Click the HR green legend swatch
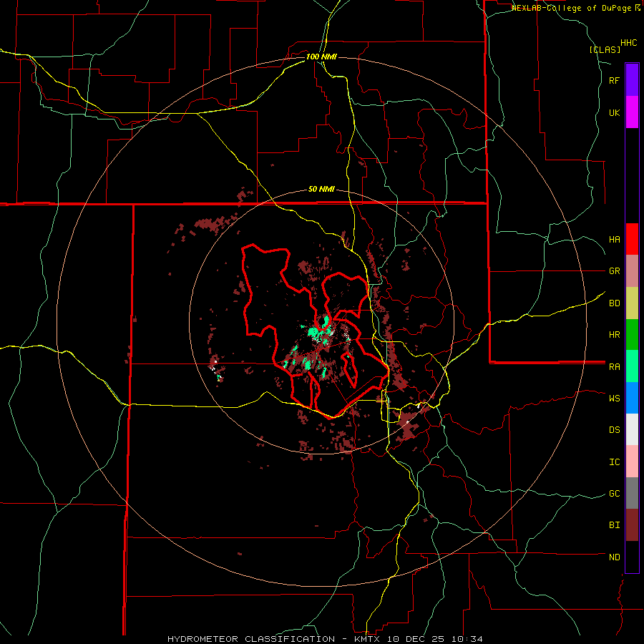 click(x=632, y=334)
